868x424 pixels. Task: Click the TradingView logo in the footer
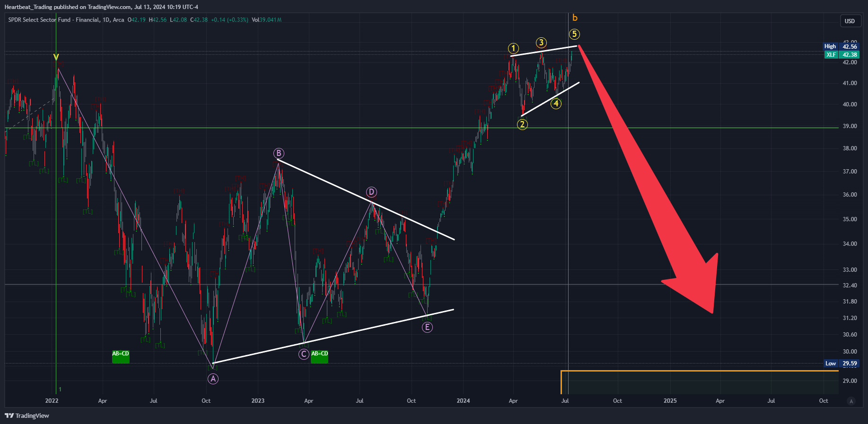[27, 415]
